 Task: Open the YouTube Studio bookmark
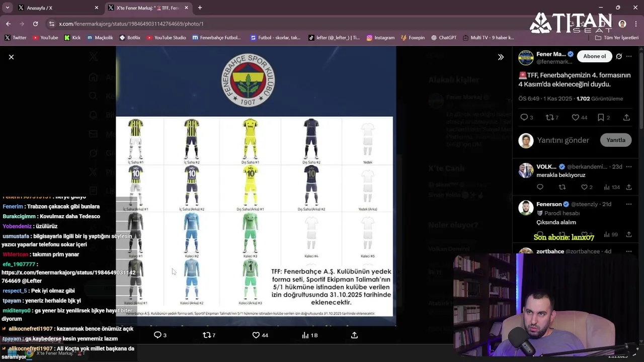pyautogui.click(x=166, y=38)
